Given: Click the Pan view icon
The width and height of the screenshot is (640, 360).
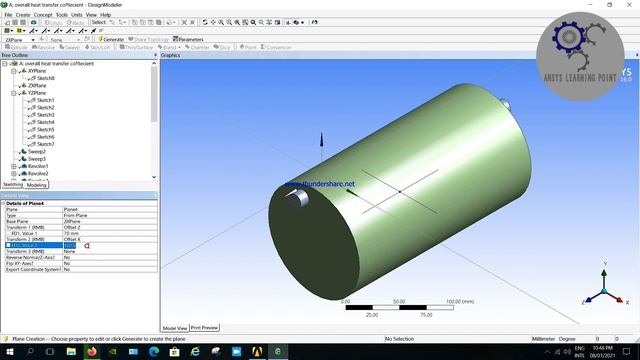Looking at the screenshot, I should pyautogui.click(x=213, y=22).
